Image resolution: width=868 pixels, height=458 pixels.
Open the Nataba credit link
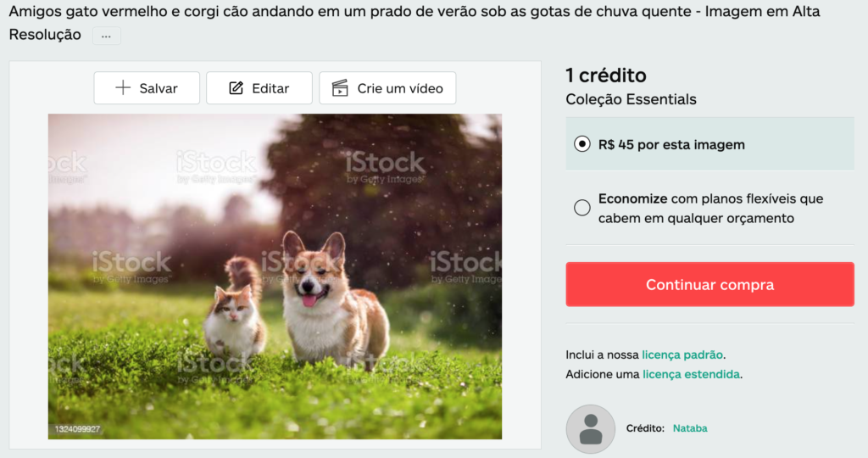tap(690, 428)
